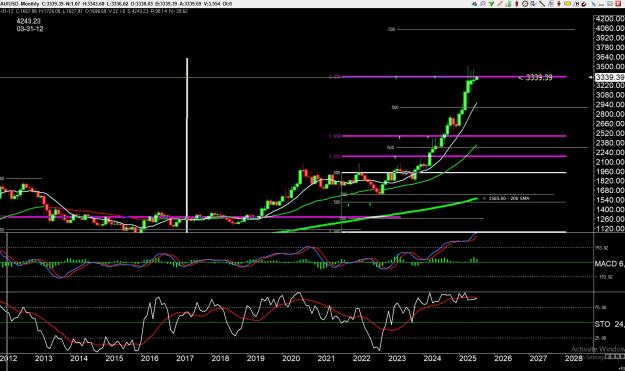625x371 pixels.
Task: Click the green bar chart icon
Action: click(508, 4)
